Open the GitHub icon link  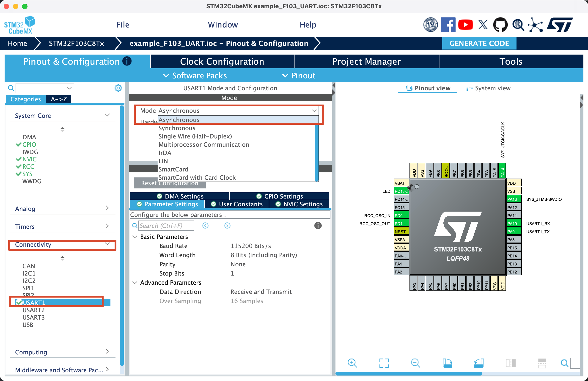[500, 25]
